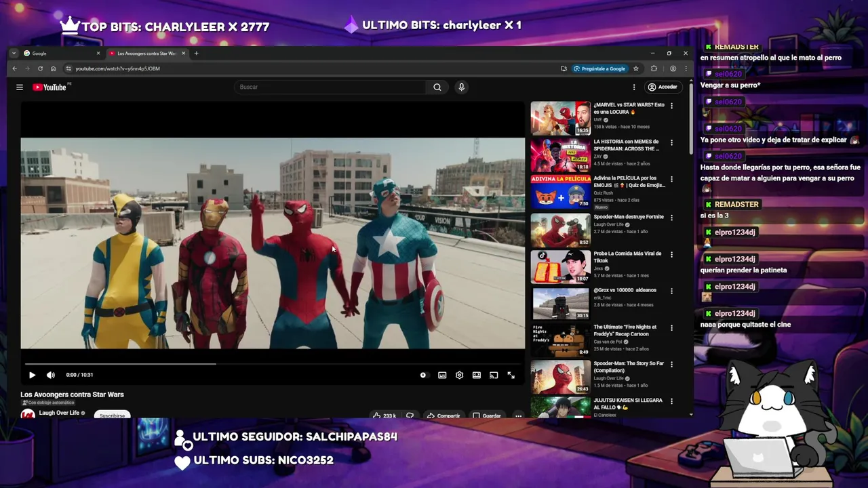Enter fullscreen mode on the player
Image resolution: width=868 pixels, height=488 pixels.
click(x=511, y=375)
